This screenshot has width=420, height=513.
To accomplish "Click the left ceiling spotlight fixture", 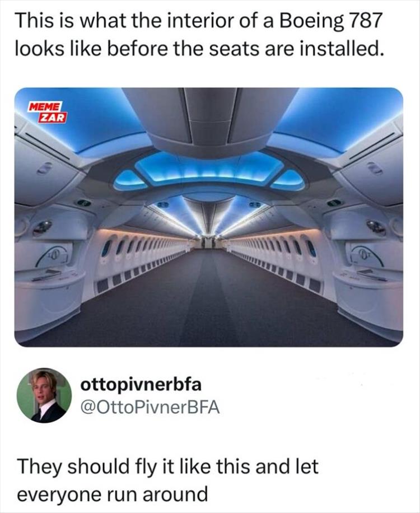I will pyautogui.click(x=43, y=226).
